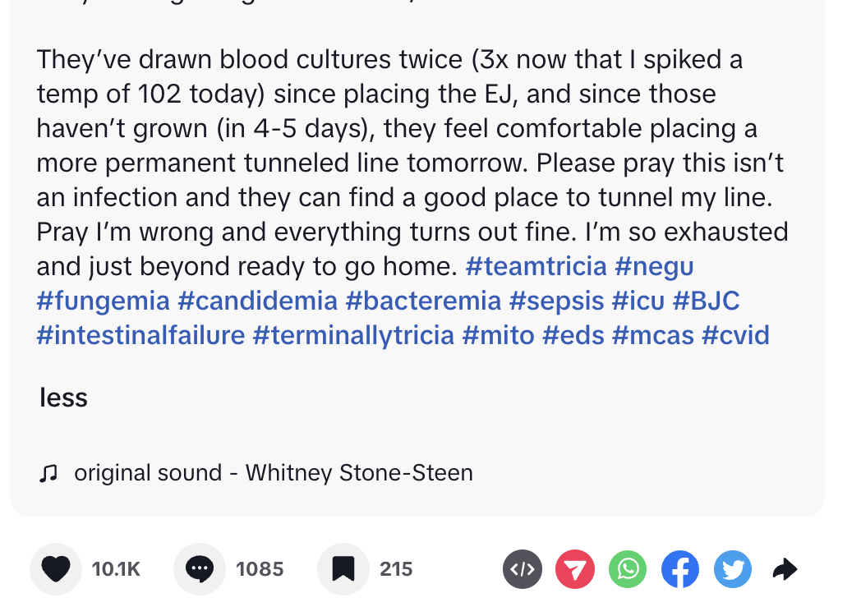Share to WhatsApp

click(x=628, y=569)
